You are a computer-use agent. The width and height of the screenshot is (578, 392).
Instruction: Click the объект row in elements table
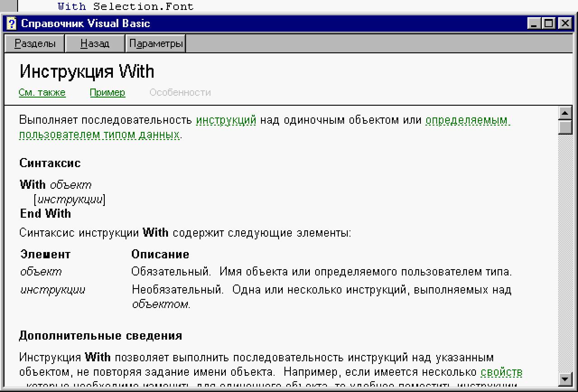[266, 272]
